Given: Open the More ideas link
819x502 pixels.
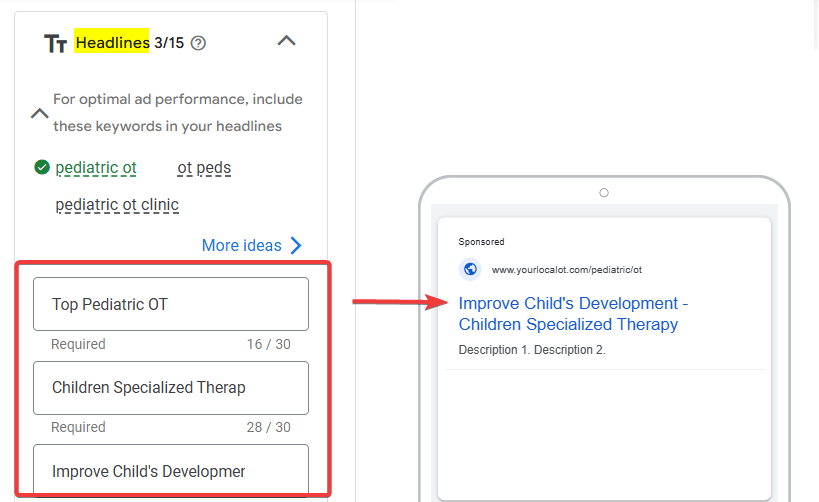Looking at the screenshot, I should click(241, 245).
